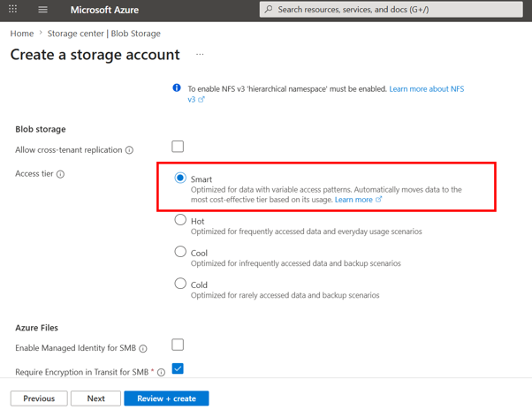Click the Cool tier description text
Viewport: 532px width, 410px height.
[x=295, y=263]
